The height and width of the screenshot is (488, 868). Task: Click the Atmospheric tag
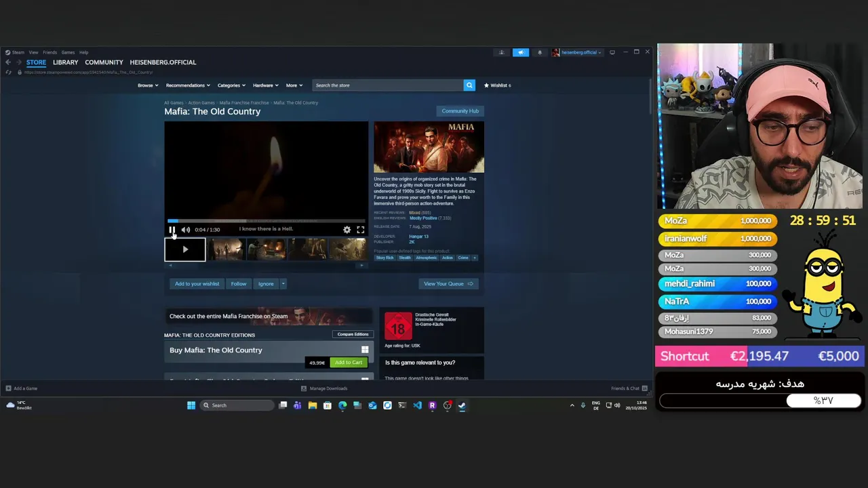[x=427, y=258]
